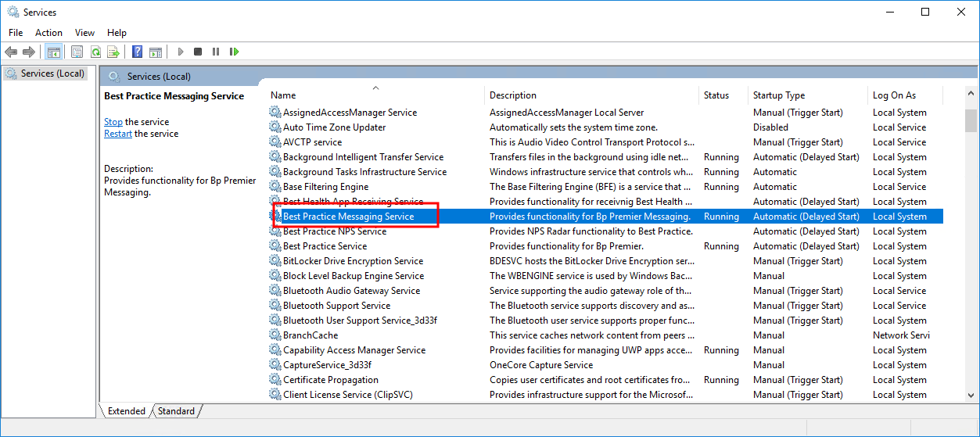Select Capability Access Manager Service row
Screen dimensions: 980x437
click(605, 350)
